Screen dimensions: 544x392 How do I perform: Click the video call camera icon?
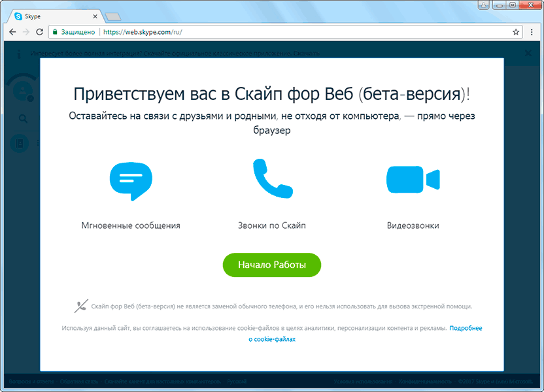coord(413,180)
